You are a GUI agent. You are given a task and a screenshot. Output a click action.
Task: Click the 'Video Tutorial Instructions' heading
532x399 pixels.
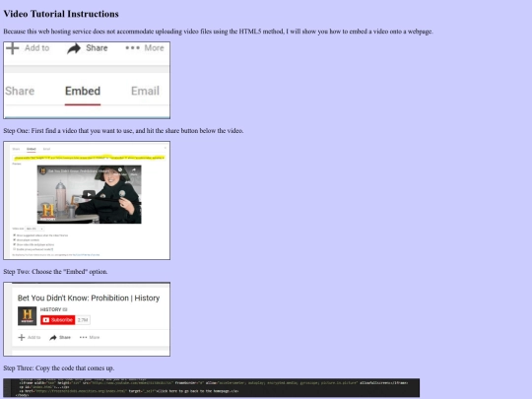pos(61,14)
